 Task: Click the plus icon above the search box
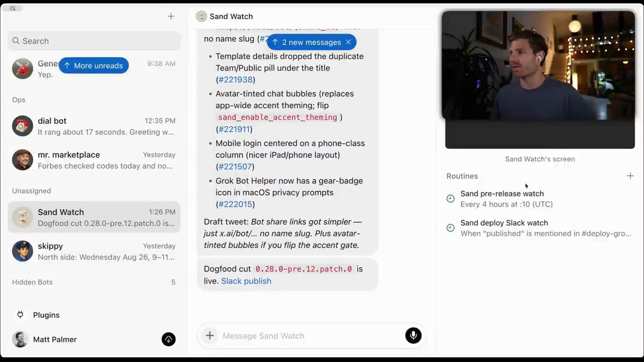click(171, 17)
